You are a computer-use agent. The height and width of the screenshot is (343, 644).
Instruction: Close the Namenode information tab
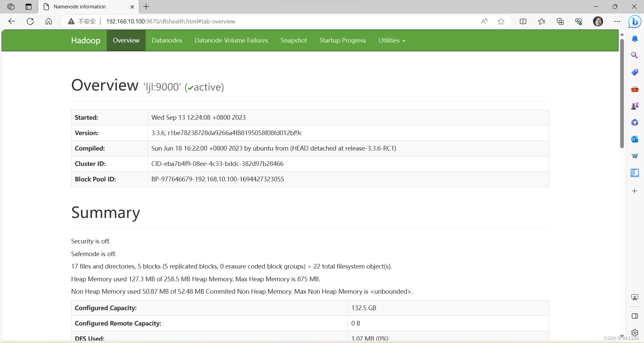pyautogui.click(x=132, y=7)
